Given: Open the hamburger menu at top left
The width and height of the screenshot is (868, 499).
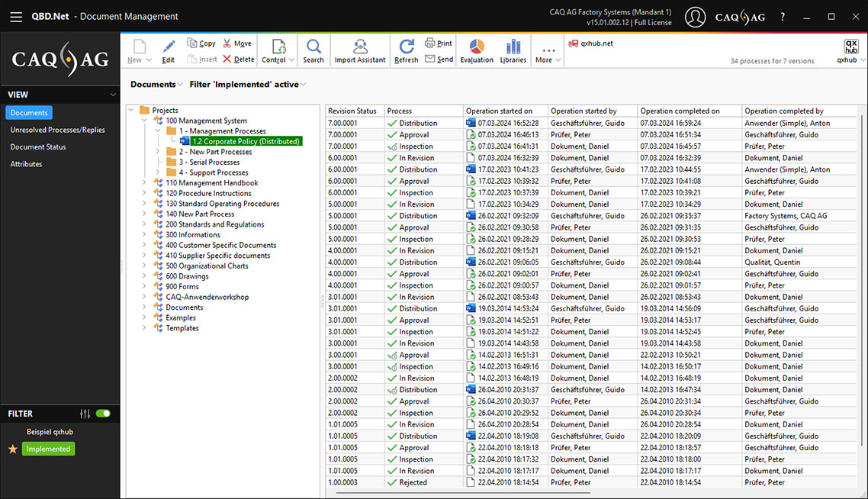Looking at the screenshot, I should (x=16, y=16).
